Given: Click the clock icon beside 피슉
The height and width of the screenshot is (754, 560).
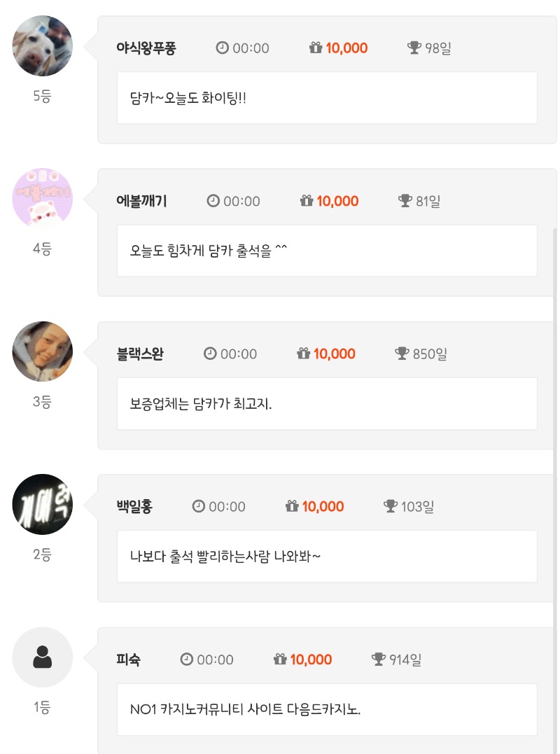Looking at the screenshot, I should click(187, 659).
